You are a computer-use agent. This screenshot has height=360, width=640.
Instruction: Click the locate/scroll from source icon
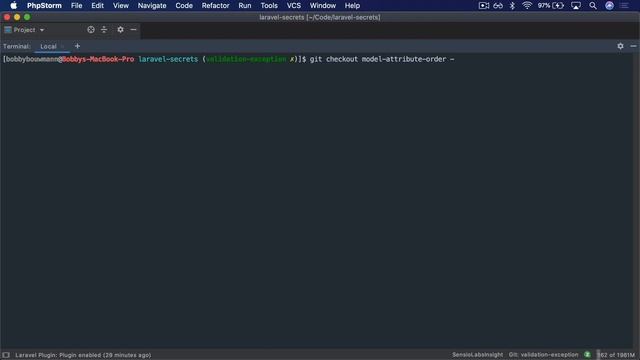tap(91, 29)
